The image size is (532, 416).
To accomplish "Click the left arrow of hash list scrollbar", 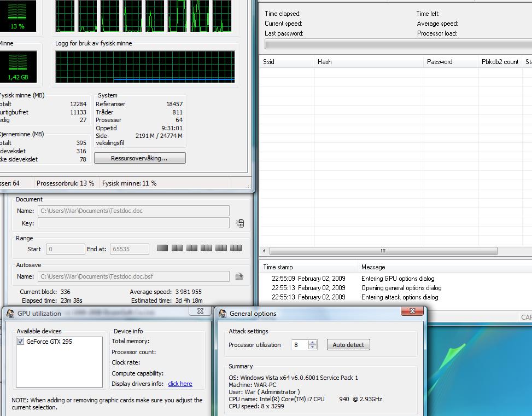I will [x=264, y=251].
